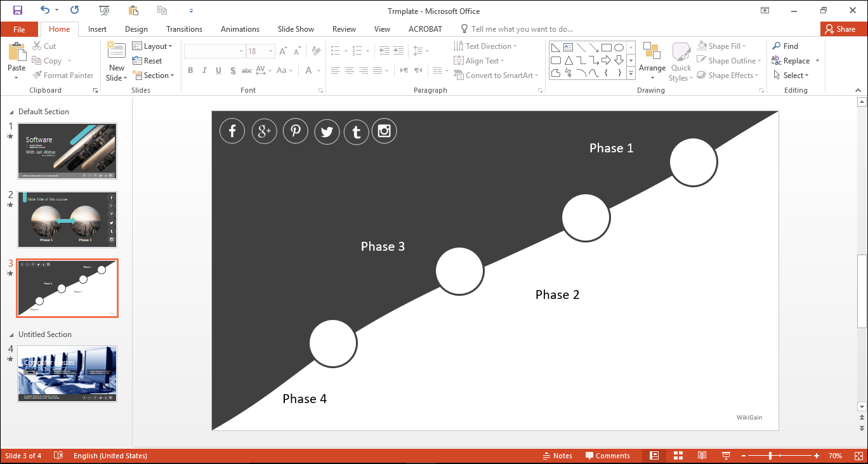Click the Instagram icon on the slide
Screen dimensions: 868x464
(384, 131)
